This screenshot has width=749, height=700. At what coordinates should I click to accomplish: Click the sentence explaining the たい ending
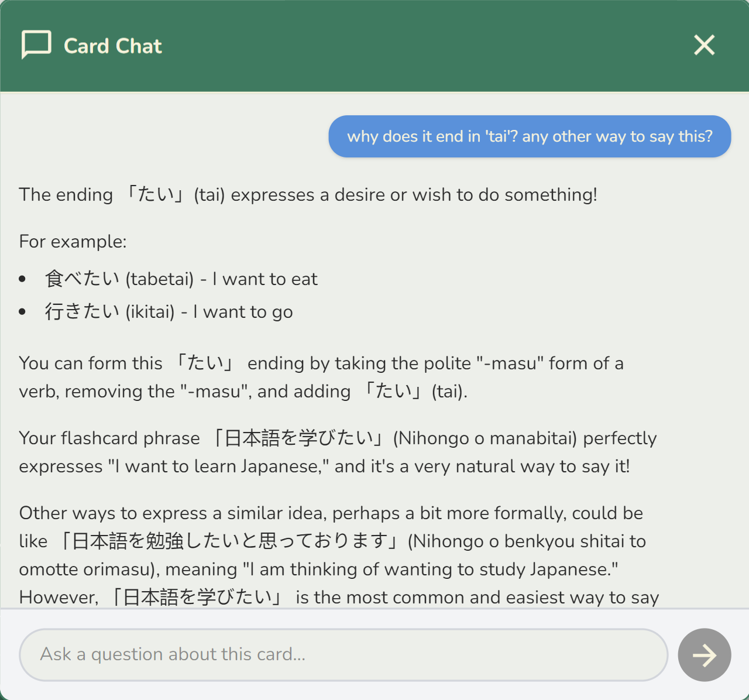pyautogui.click(x=308, y=195)
